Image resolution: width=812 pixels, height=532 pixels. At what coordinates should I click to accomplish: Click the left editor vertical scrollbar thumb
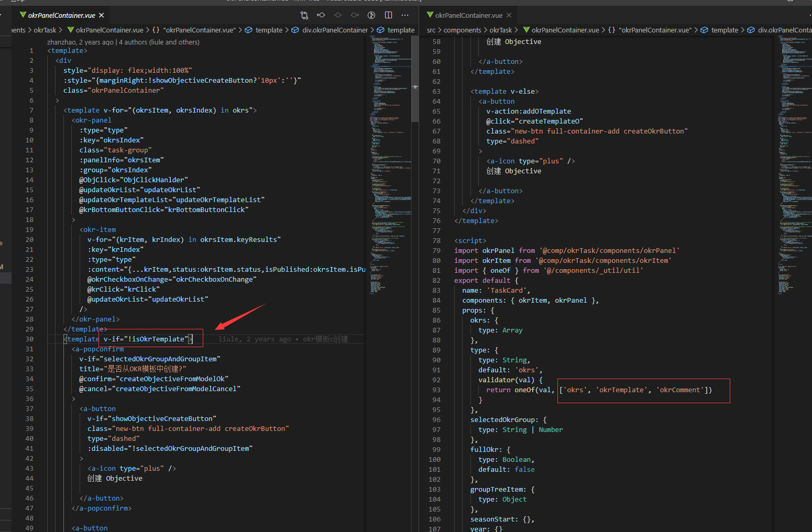coord(415,79)
